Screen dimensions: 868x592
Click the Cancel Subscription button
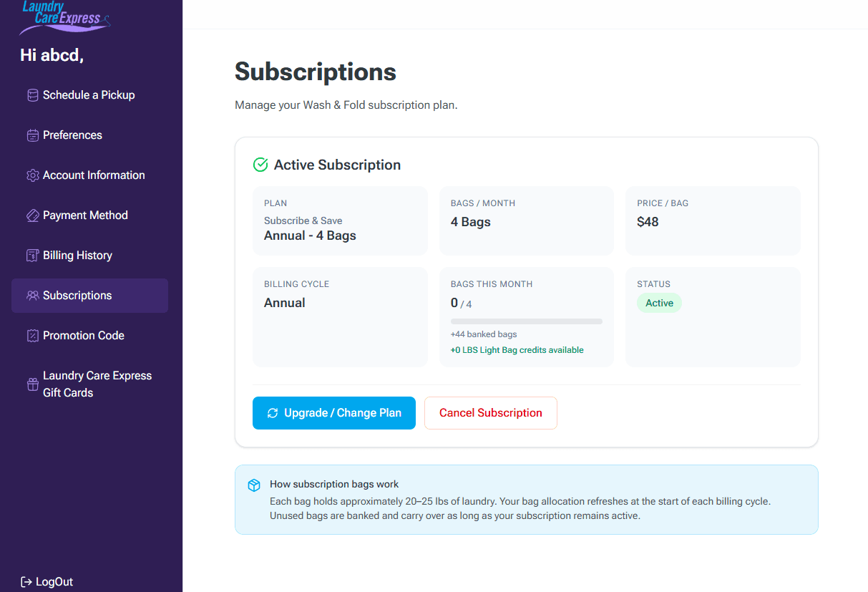(x=491, y=413)
